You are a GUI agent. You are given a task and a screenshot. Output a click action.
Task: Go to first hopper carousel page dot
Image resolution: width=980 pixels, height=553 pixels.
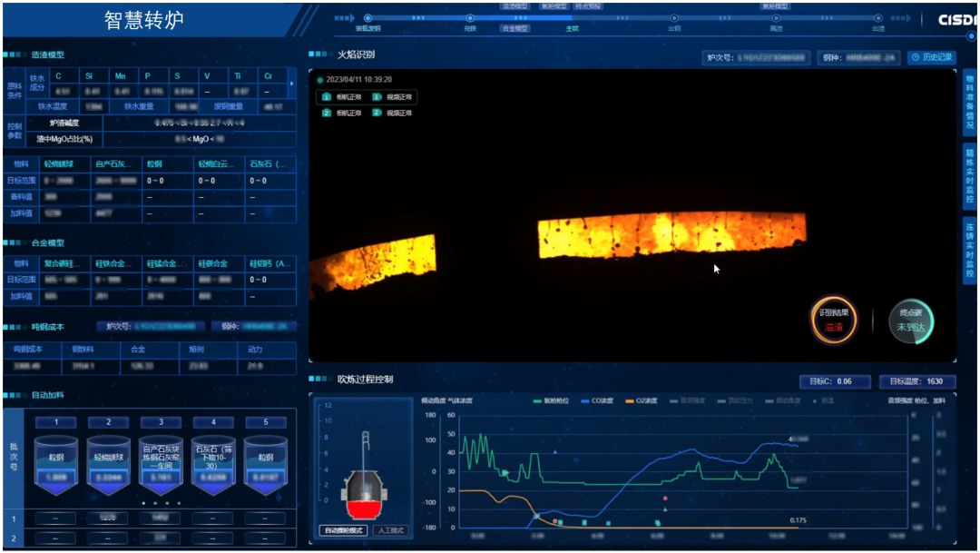click(x=143, y=502)
